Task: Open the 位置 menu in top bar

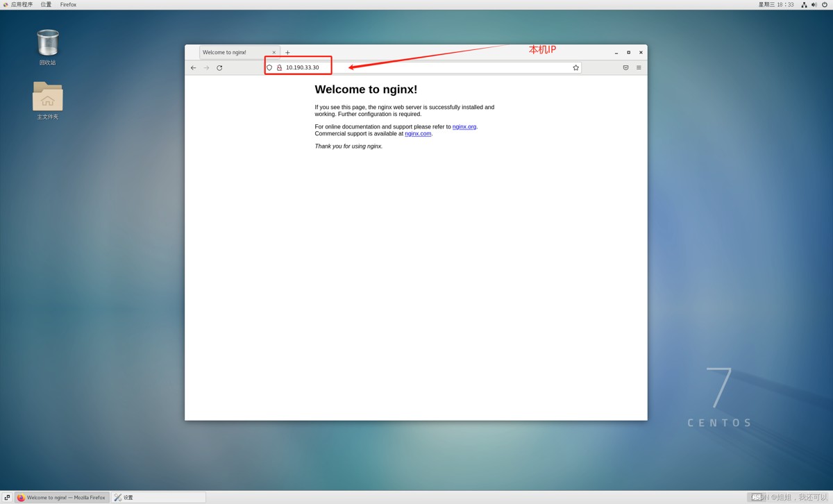Action: tap(46, 5)
